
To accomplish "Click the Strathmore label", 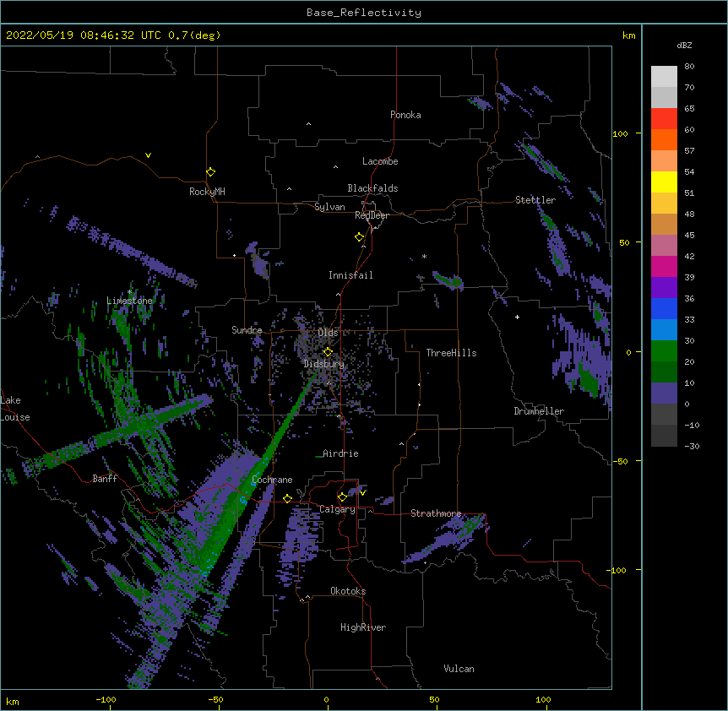I will coord(436,513).
